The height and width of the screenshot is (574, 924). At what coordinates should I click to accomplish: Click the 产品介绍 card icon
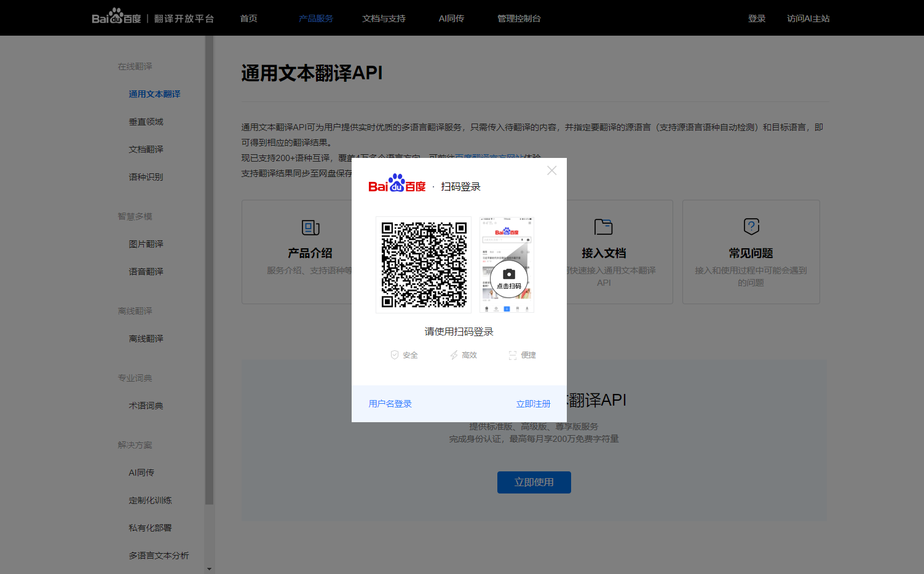pyautogui.click(x=310, y=227)
